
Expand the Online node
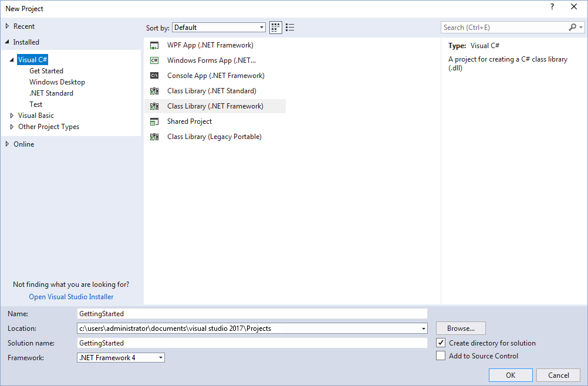[7, 144]
